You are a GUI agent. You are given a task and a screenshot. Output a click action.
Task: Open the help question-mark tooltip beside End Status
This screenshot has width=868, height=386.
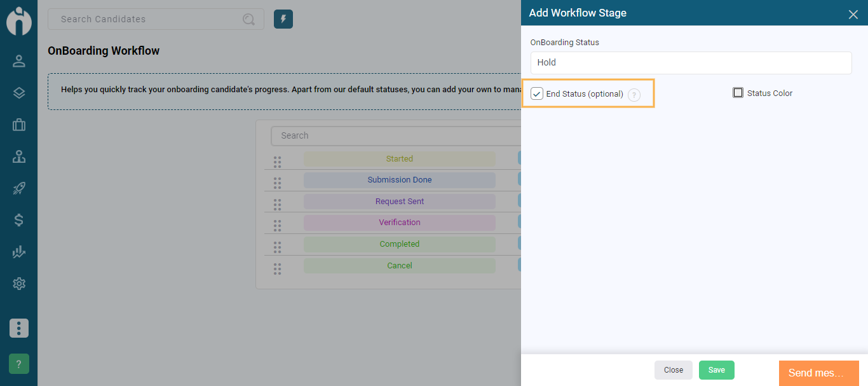coord(634,95)
